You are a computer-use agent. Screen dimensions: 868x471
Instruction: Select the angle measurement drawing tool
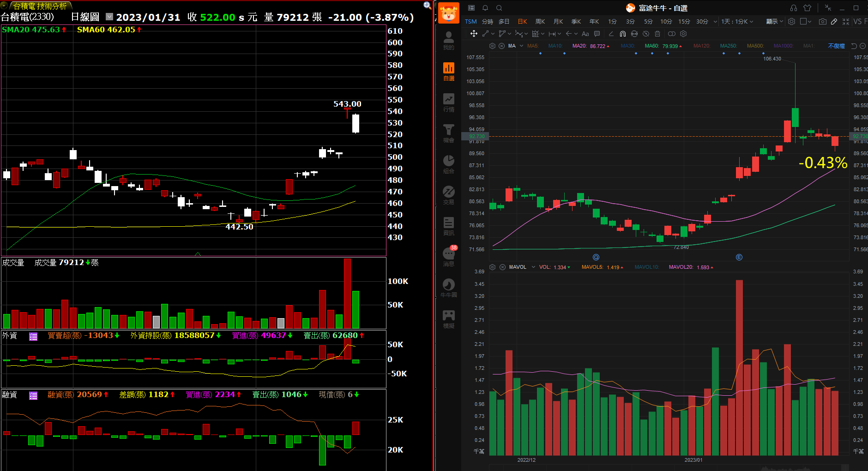pyautogui.click(x=611, y=34)
